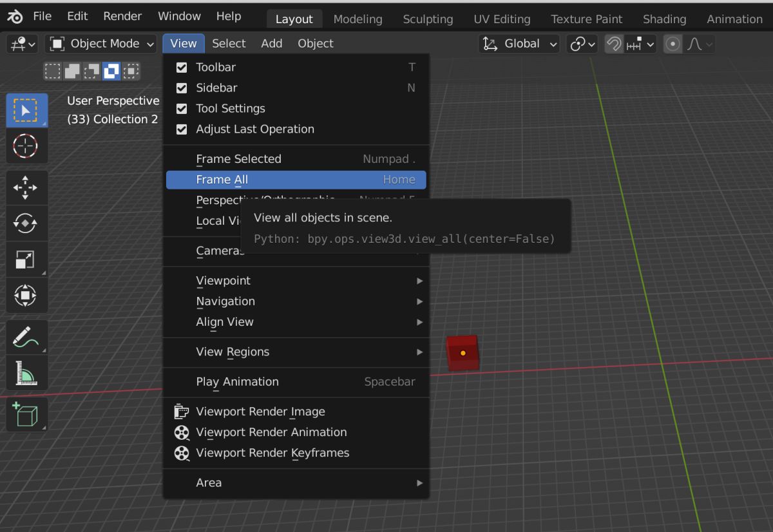
Task: Toggle proportional editing button
Action: click(673, 44)
